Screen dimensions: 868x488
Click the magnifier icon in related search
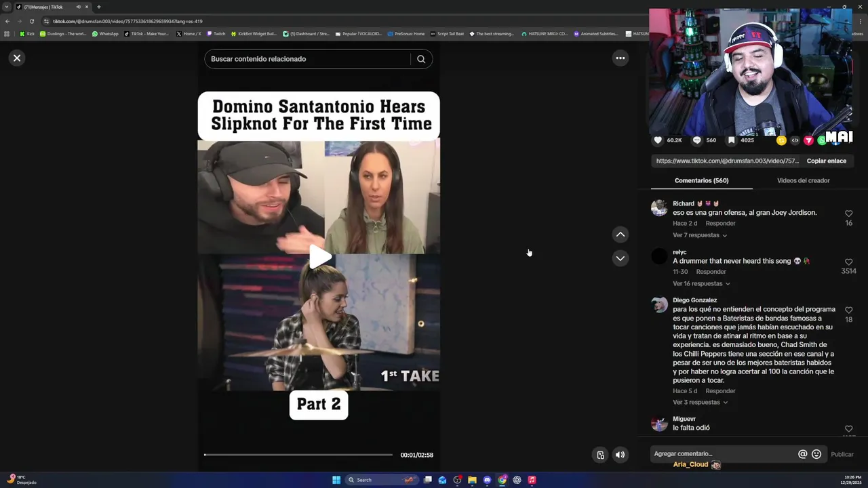click(x=421, y=59)
